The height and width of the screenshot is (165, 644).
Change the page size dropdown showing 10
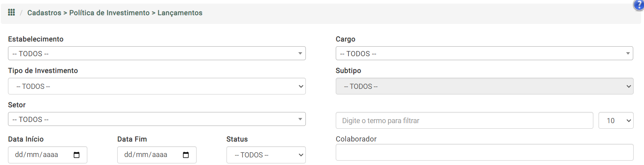616,120
